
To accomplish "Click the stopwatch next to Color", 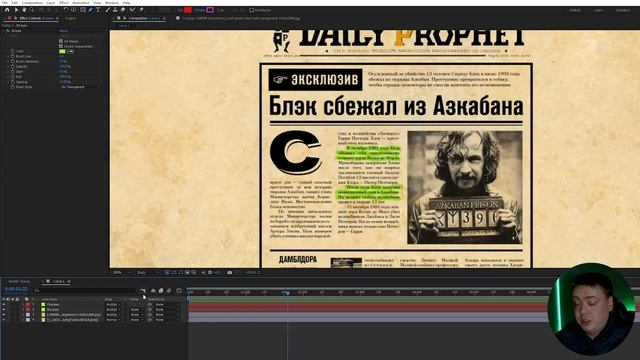I will pyautogui.click(x=13, y=51).
